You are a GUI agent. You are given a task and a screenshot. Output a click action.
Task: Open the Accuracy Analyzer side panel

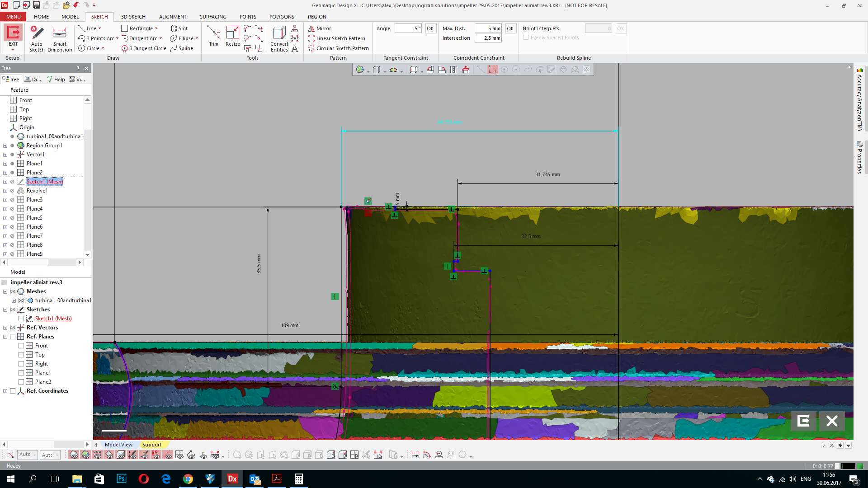(x=859, y=99)
